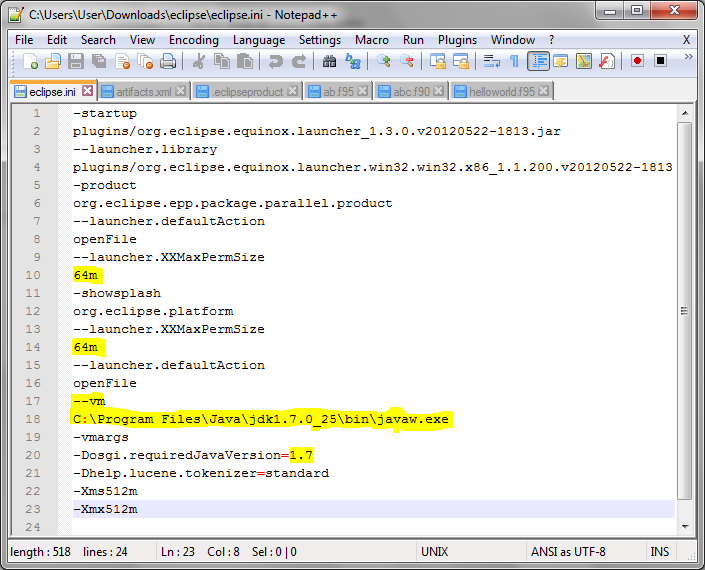
Task: Open the Function List icon
Action: coord(607,61)
